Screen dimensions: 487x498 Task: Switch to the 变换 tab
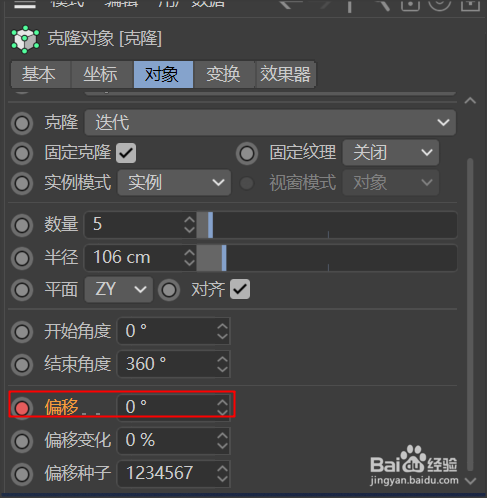pos(224,74)
